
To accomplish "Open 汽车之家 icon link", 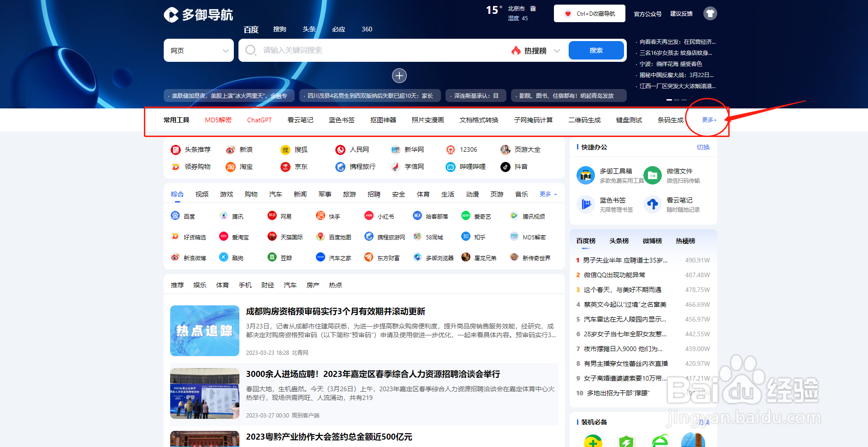I will point(321,257).
